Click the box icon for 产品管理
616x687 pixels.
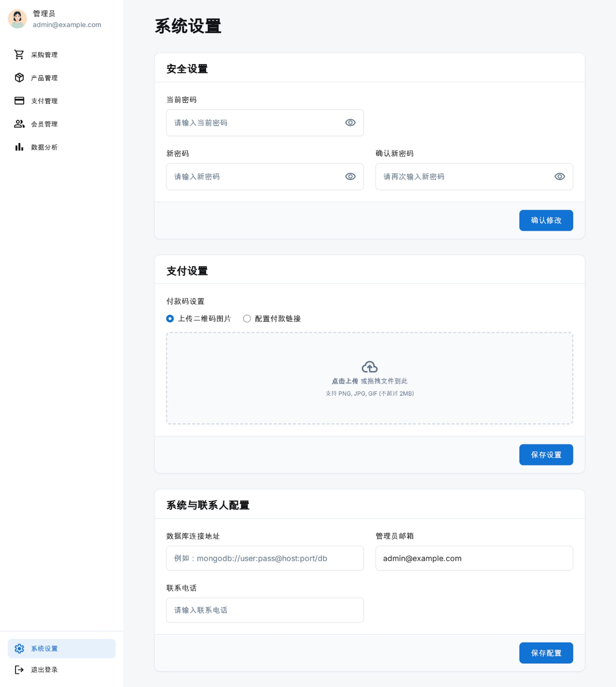19,78
